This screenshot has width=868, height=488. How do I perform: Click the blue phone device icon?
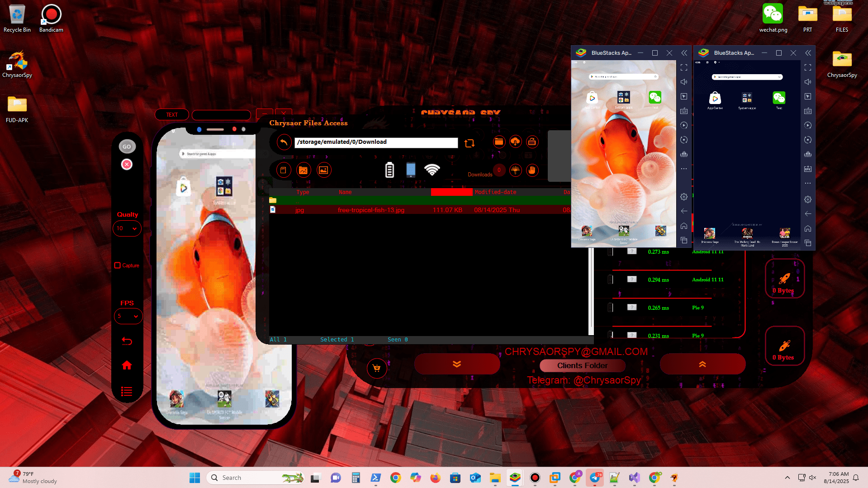pyautogui.click(x=411, y=170)
